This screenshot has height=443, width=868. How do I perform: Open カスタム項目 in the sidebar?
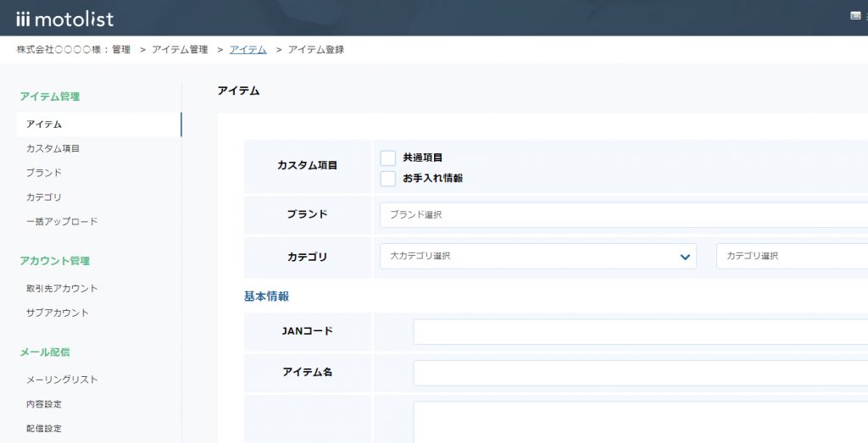click(53, 149)
